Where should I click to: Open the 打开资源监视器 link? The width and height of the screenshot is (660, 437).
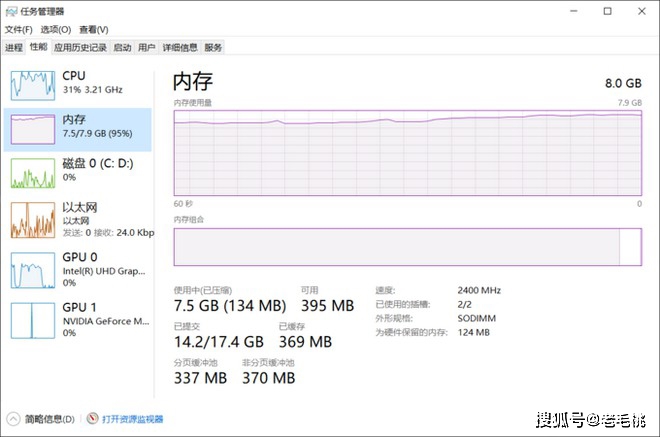pyautogui.click(x=133, y=419)
